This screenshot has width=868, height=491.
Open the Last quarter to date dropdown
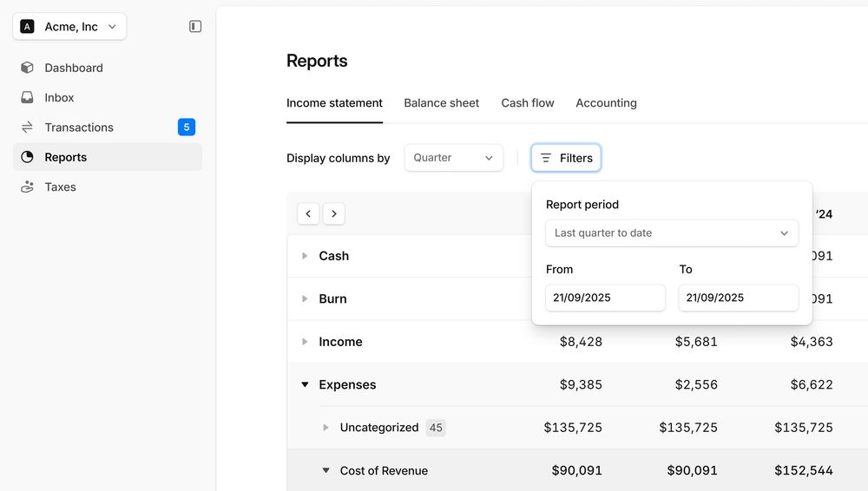click(672, 233)
